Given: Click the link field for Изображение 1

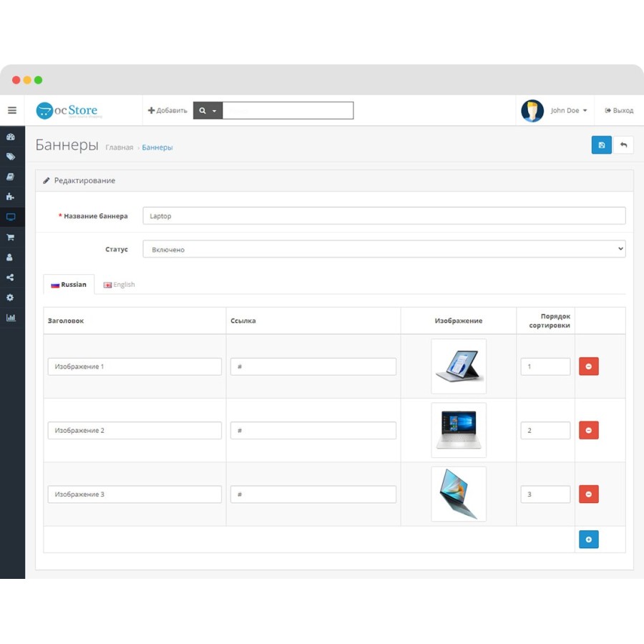Looking at the screenshot, I should [313, 366].
